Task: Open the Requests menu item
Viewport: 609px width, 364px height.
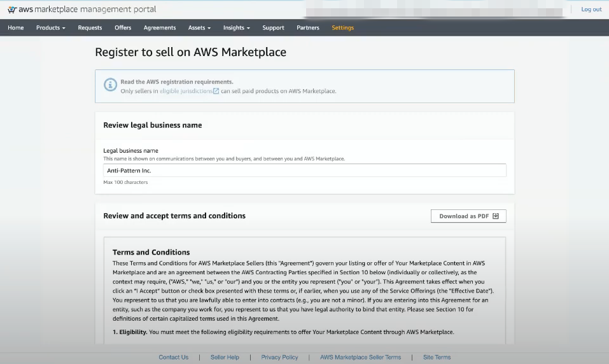Action: (x=90, y=27)
